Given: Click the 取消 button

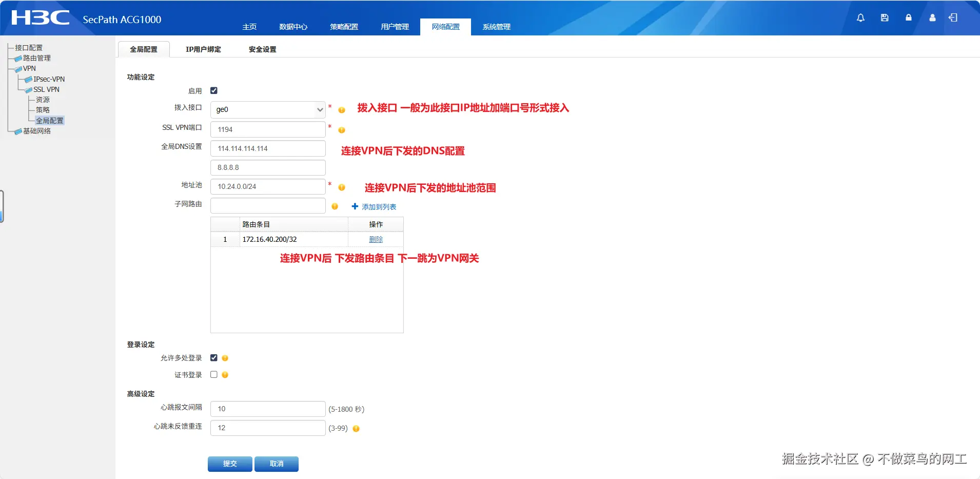Looking at the screenshot, I should [x=277, y=464].
